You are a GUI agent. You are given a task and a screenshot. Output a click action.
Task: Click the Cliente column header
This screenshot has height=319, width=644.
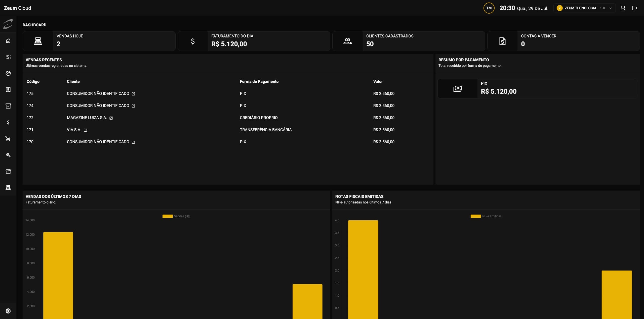pyautogui.click(x=73, y=82)
